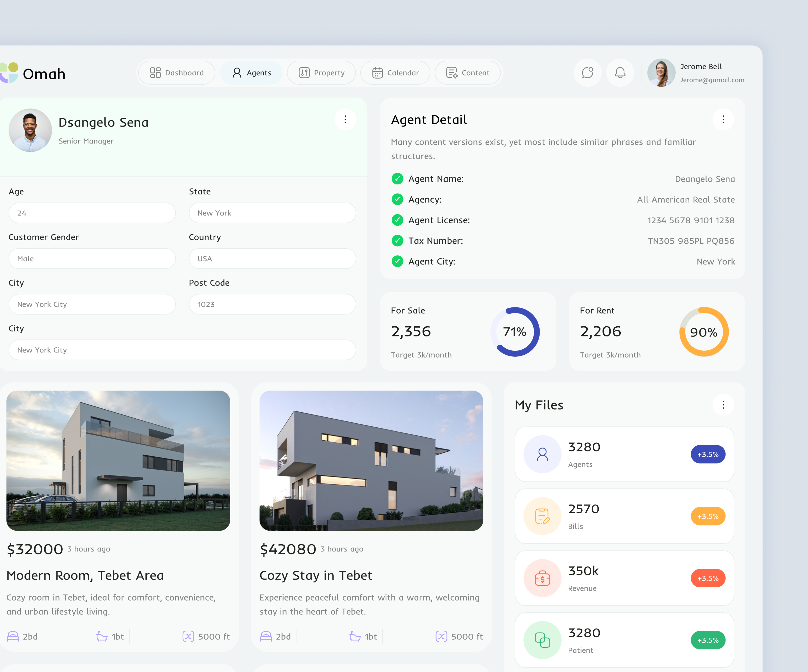Screen dimensions: 808x672
Task: Click the 90% For Rent progress ring
Action: (x=703, y=332)
